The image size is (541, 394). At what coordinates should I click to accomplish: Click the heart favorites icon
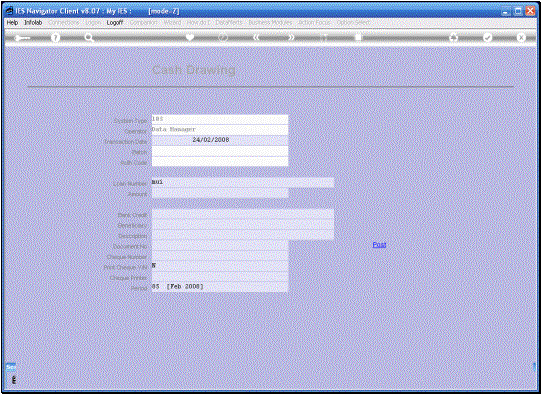[190, 37]
